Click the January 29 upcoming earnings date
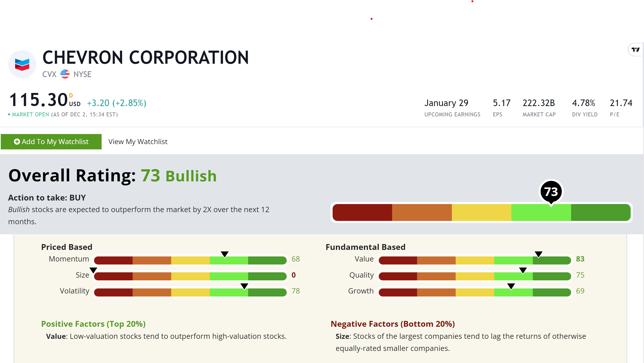644x363 pixels. [446, 103]
